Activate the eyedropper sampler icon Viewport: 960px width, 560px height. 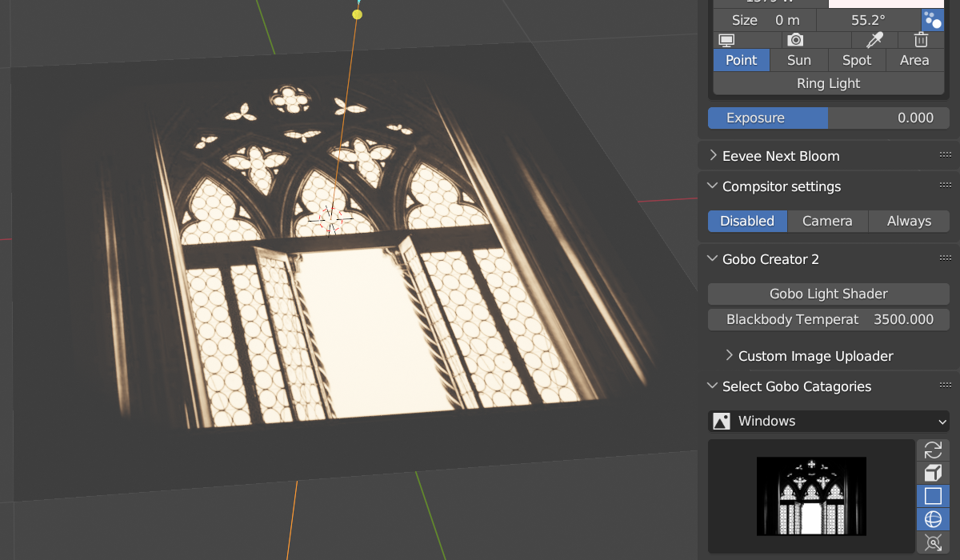(874, 40)
